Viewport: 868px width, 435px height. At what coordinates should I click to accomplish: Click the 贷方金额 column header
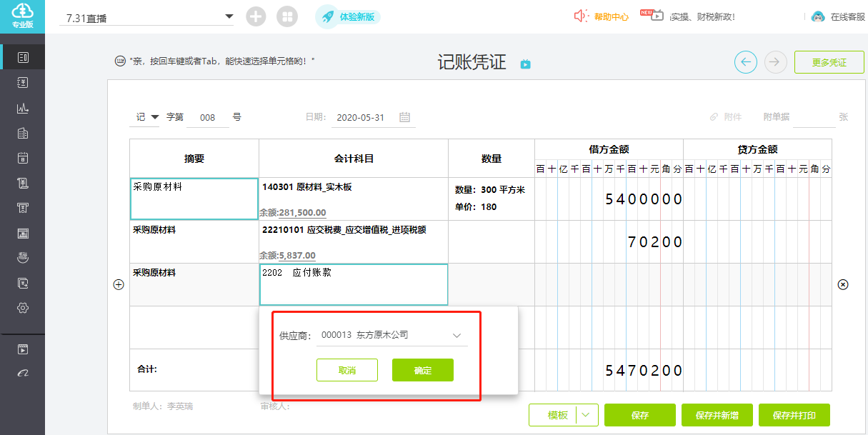click(757, 149)
